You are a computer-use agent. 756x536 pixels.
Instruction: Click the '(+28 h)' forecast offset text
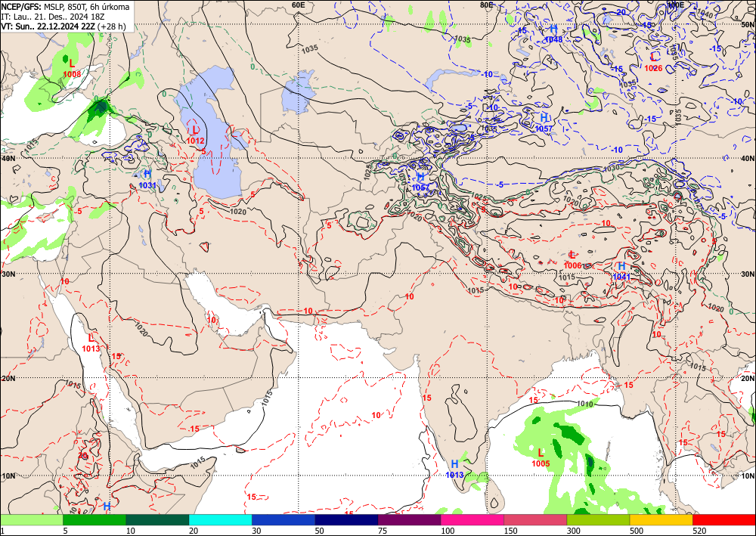tap(112, 26)
